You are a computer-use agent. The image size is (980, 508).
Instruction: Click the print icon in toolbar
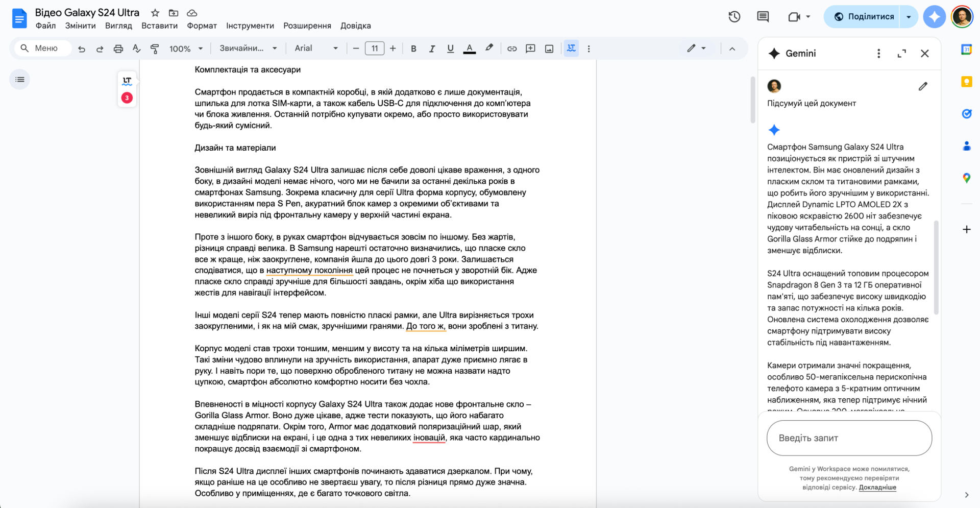click(118, 49)
